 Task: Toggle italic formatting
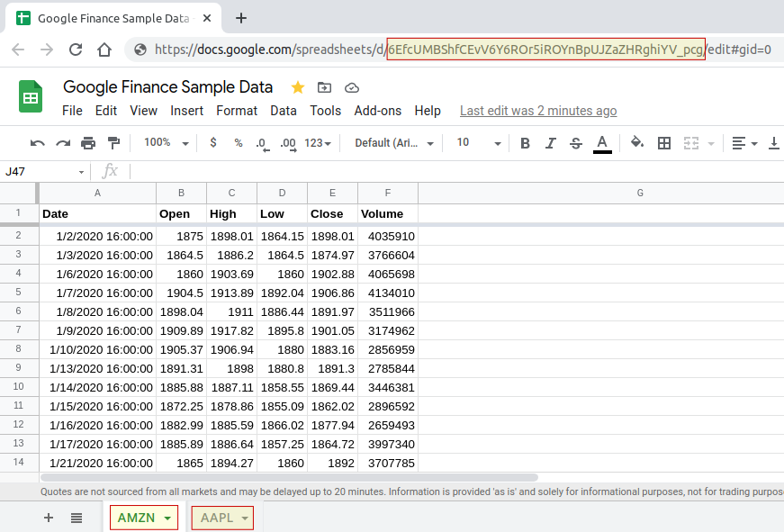(x=551, y=143)
